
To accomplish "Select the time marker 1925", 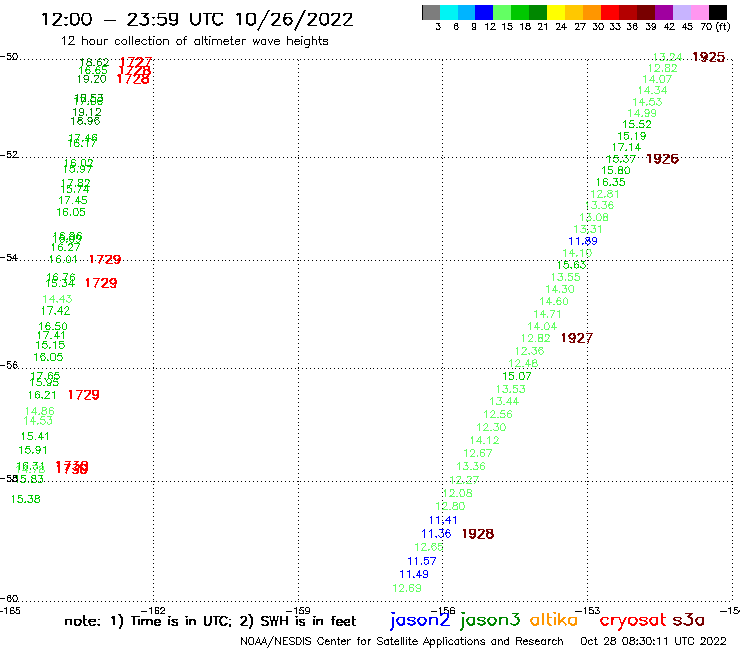I will click(708, 57).
